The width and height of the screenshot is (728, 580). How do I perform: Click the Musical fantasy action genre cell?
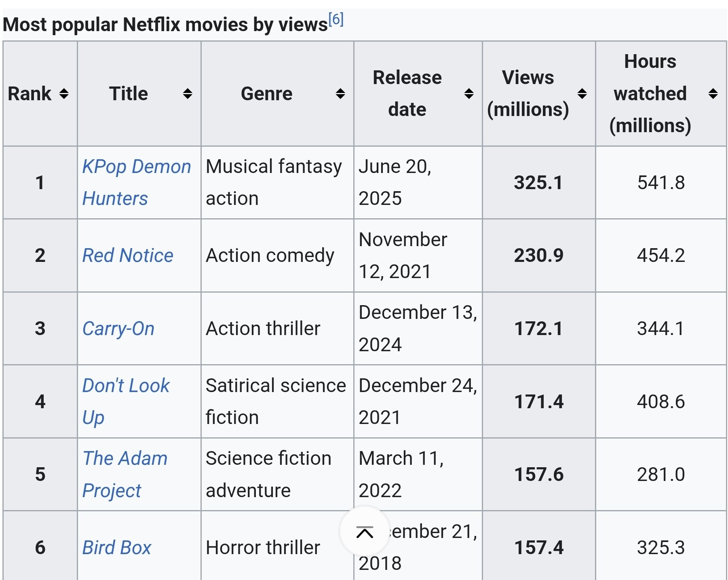click(x=274, y=182)
